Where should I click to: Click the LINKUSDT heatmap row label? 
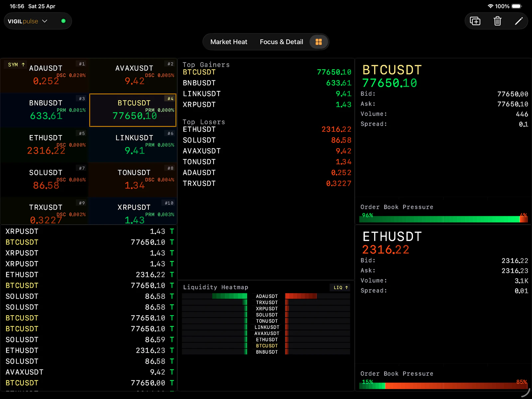coord(267,327)
